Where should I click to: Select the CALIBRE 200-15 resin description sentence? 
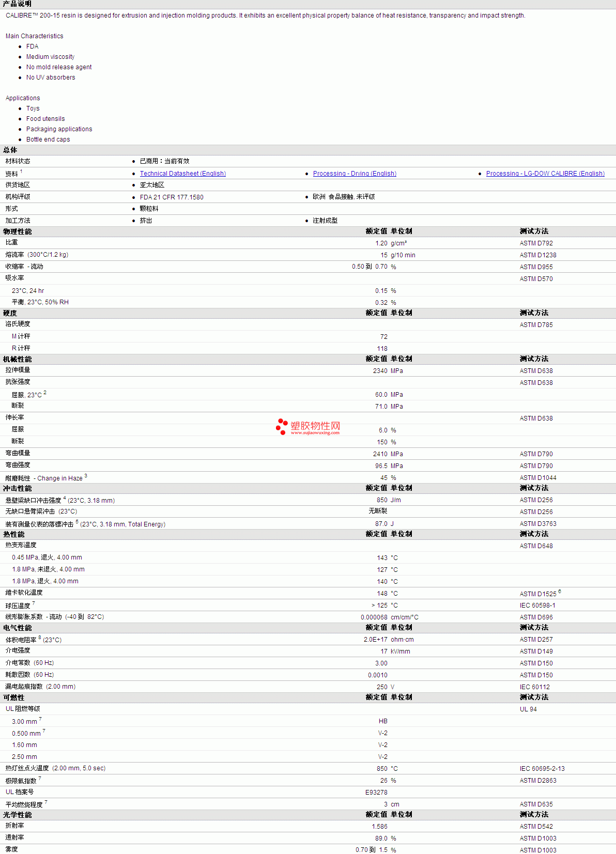click(266, 15)
